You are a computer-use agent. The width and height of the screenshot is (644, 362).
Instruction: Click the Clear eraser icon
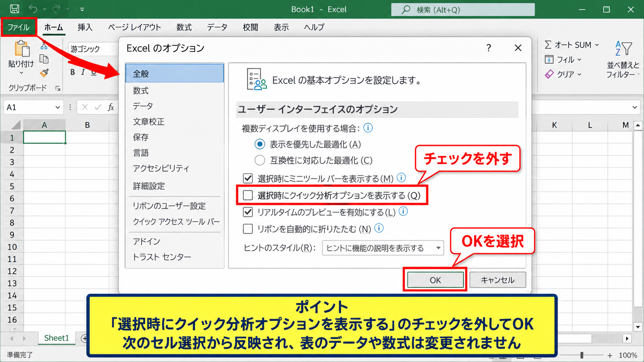[549, 74]
